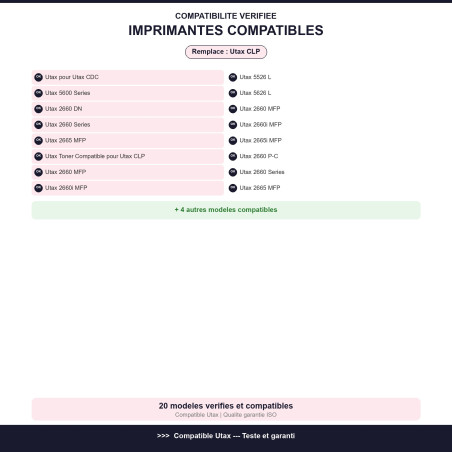
Task: Select OK badge of Utax Toner Compatible pour Utax CLP
Action: 38,156
